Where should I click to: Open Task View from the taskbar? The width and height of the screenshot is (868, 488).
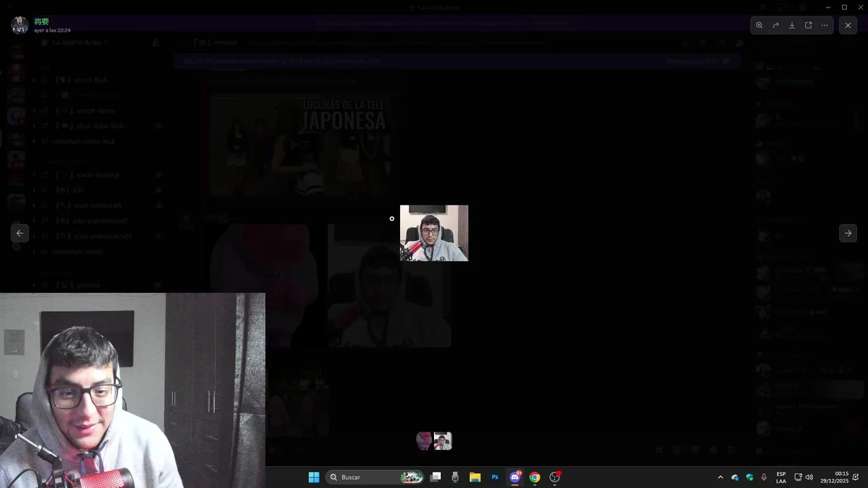pos(436,477)
